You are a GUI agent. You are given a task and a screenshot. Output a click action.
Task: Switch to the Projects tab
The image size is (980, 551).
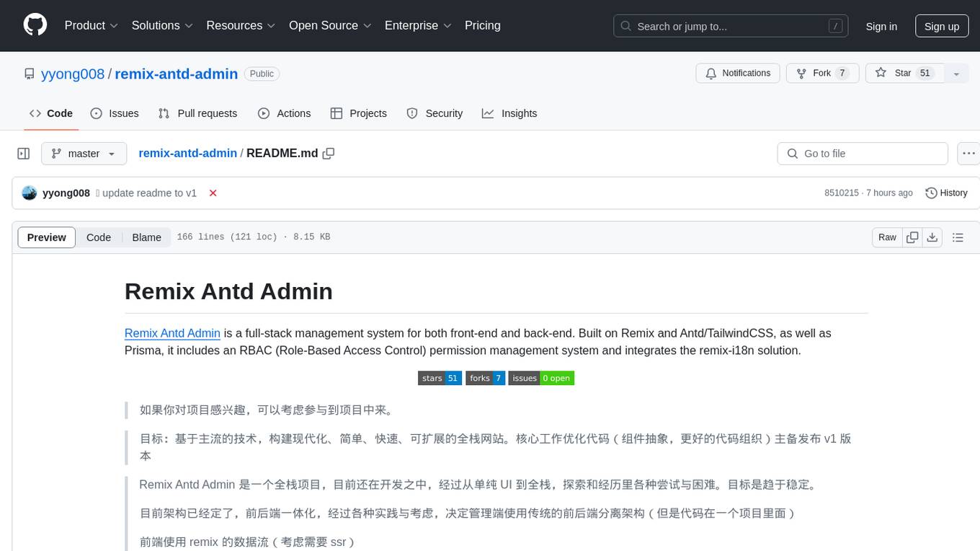click(359, 113)
